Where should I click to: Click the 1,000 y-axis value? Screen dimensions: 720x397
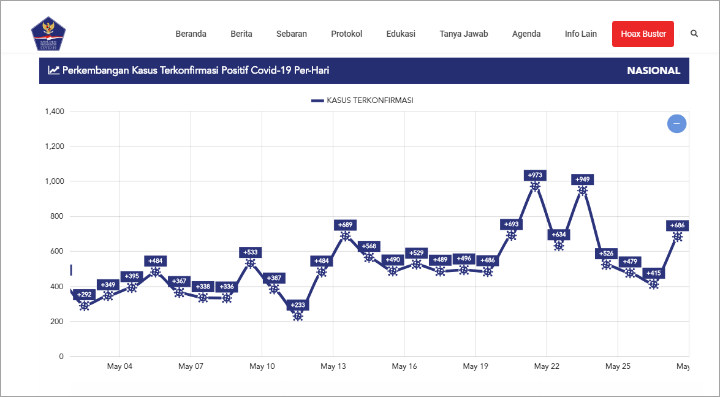[54, 181]
